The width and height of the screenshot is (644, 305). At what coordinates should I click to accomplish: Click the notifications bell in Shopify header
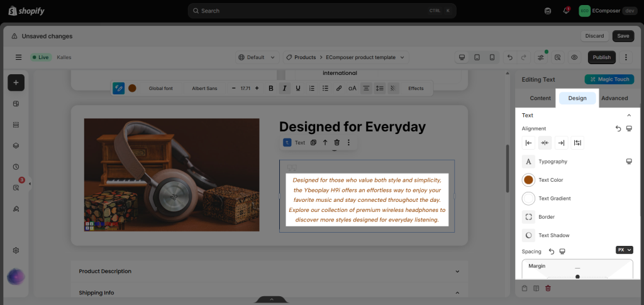tap(566, 11)
